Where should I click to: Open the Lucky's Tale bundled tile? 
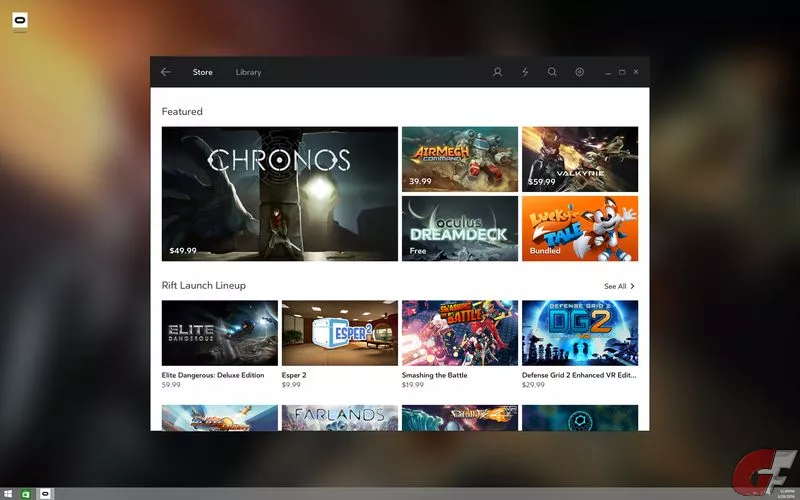tap(579, 228)
